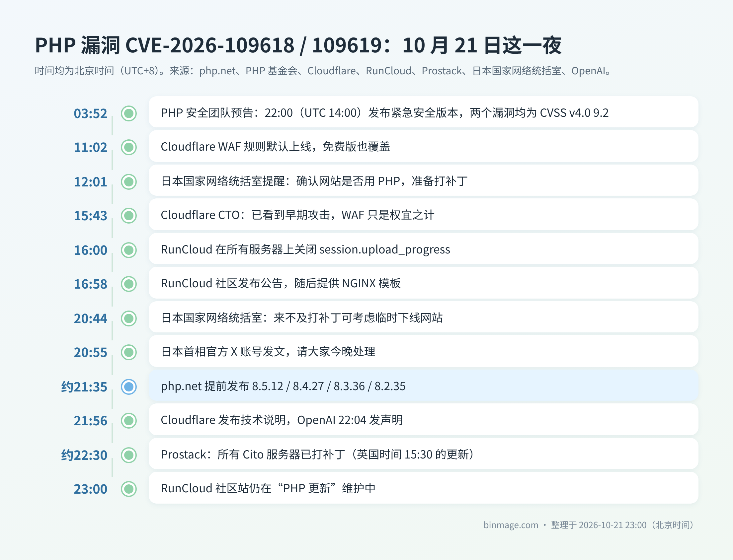Click the 21:56 time label

click(x=90, y=421)
